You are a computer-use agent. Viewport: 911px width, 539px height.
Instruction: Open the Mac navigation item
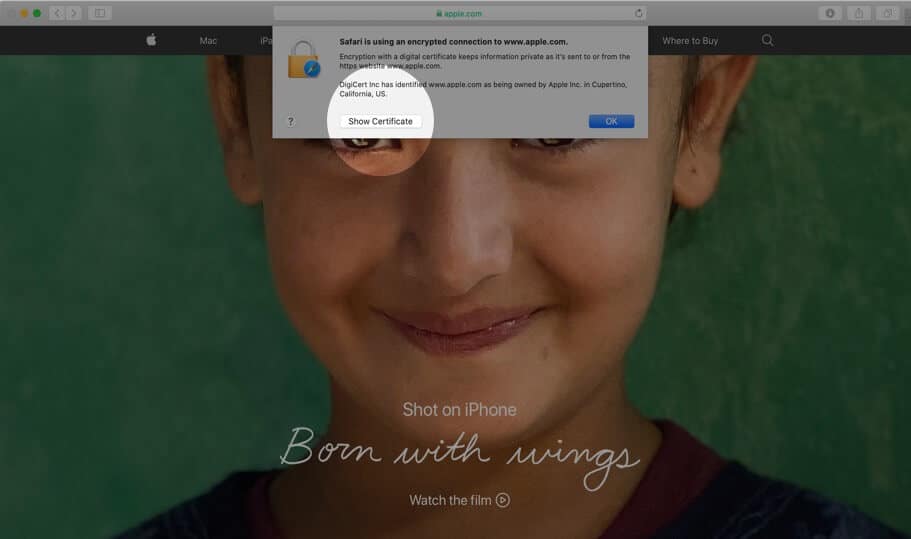tap(208, 41)
